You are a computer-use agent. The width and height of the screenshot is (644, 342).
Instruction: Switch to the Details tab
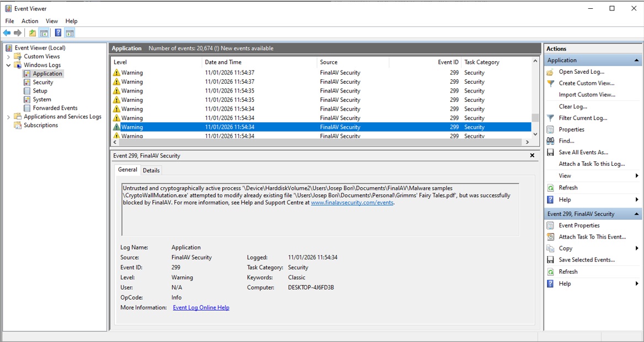[x=151, y=170]
